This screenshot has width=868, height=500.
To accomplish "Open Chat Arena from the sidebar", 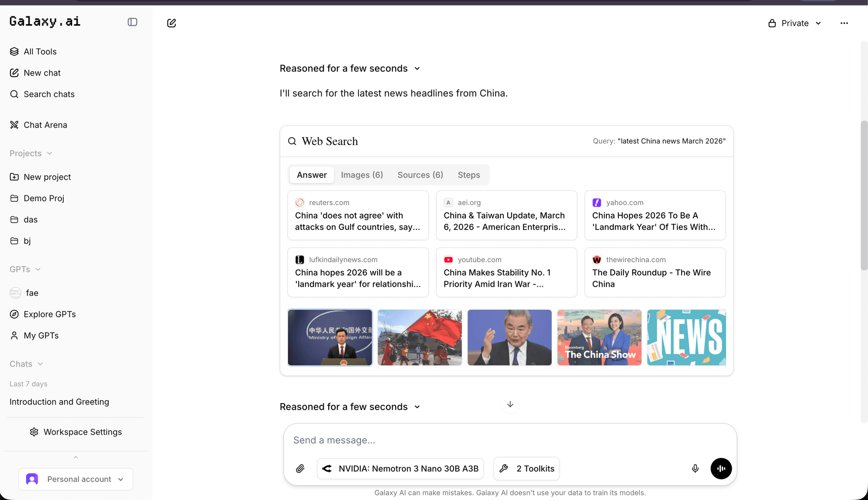I will 45,125.
